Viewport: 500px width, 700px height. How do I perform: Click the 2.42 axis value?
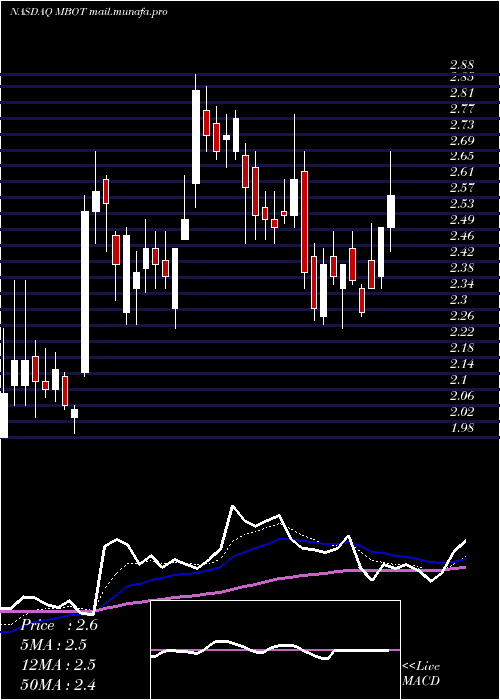pos(462,252)
